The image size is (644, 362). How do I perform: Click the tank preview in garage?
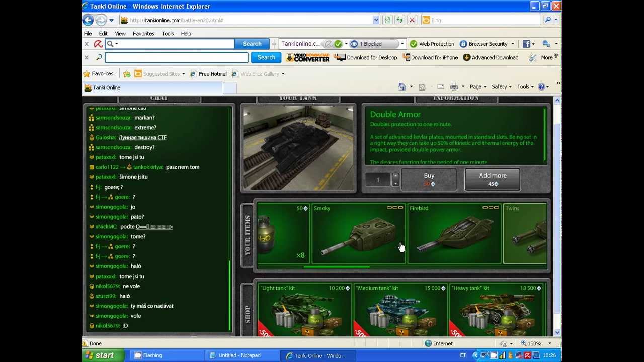pyautogui.click(x=298, y=148)
